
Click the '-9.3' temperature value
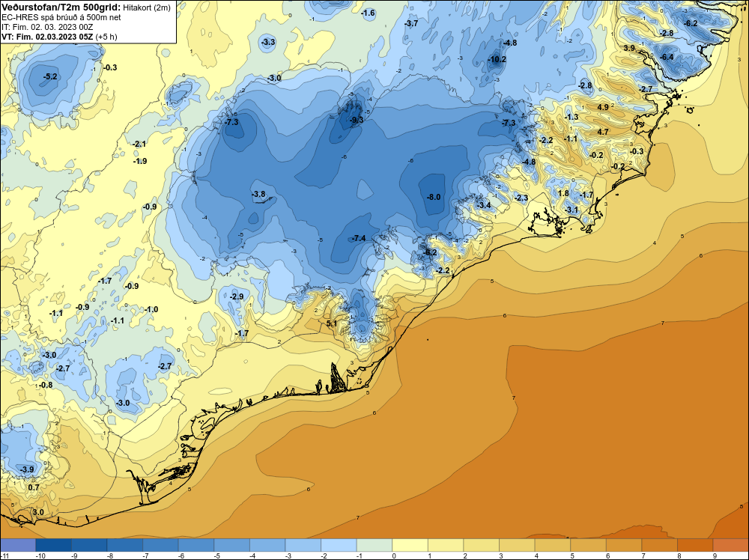pyautogui.click(x=357, y=120)
